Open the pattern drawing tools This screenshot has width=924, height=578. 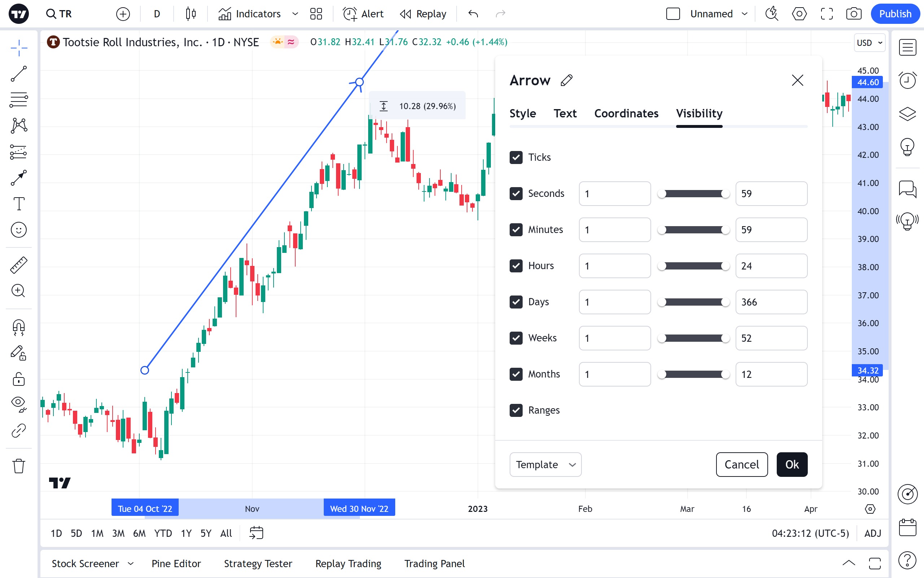(19, 126)
